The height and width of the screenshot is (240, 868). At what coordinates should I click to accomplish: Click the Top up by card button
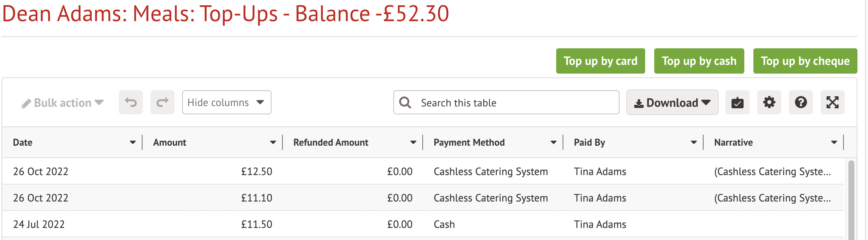pyautogui.click(x=600, y=61)
